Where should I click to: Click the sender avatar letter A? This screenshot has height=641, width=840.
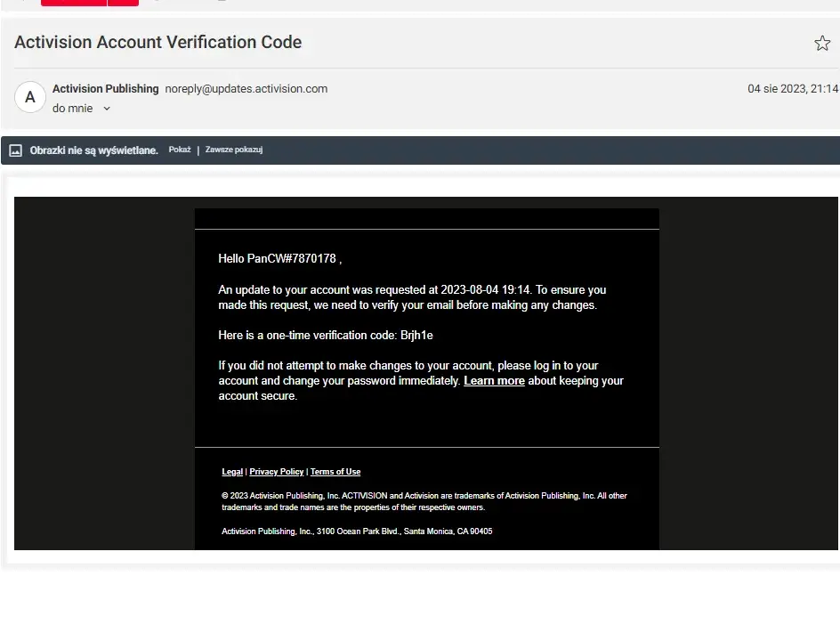[30, 97]
